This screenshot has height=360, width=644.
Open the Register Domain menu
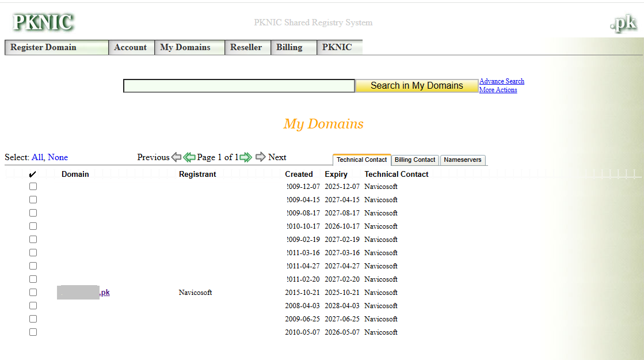tap(56, 48)
